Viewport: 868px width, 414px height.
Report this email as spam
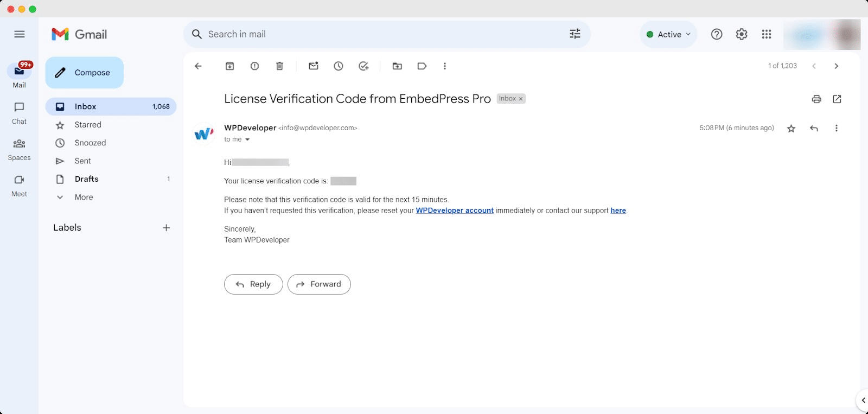pyautogui.click(x=254, y=66)
